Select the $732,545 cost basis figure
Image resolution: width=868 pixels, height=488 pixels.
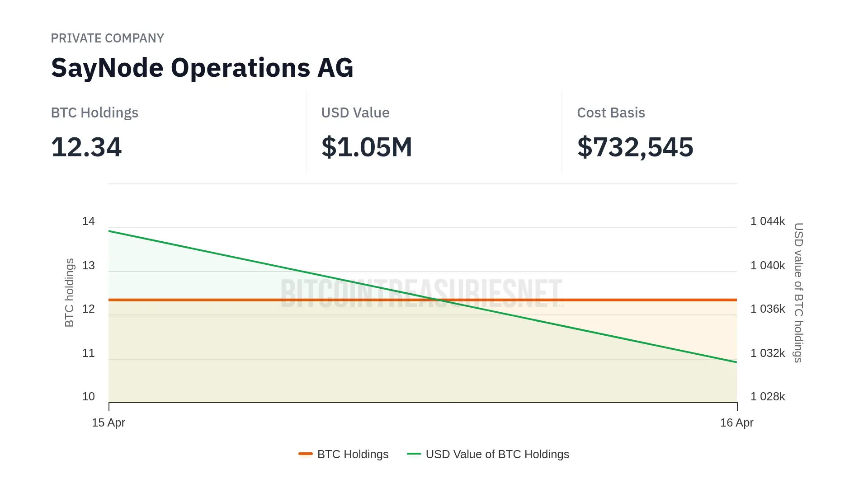[x=635, y=147]
